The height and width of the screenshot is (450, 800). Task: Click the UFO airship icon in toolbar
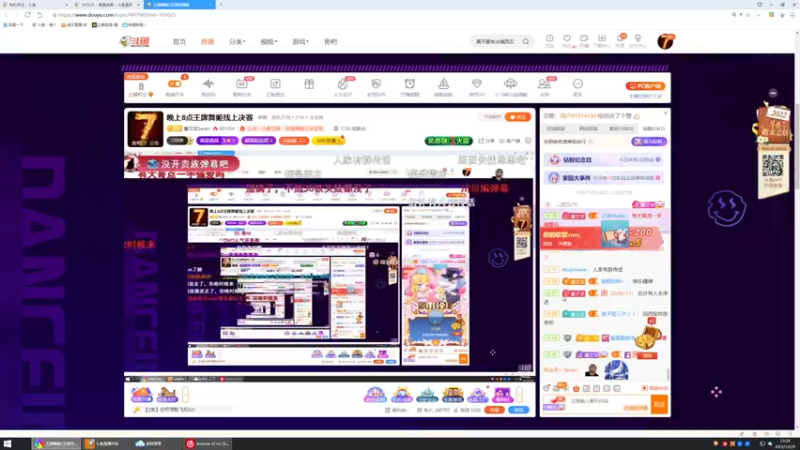tap(510, 84)
